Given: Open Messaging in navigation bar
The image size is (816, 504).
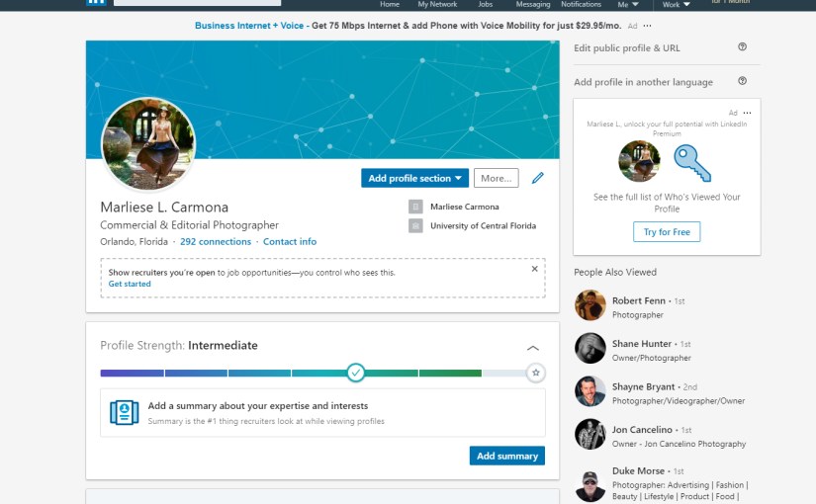Looking at the screenshot, I should click(533, 4).
